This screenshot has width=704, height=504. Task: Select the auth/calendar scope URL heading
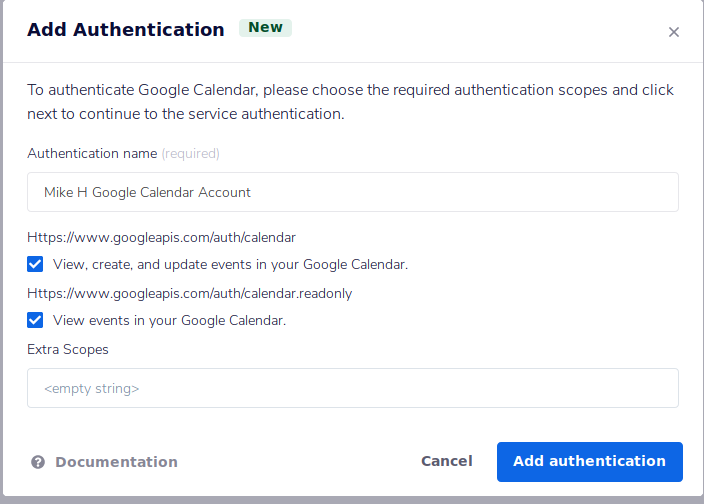[161, 238]
